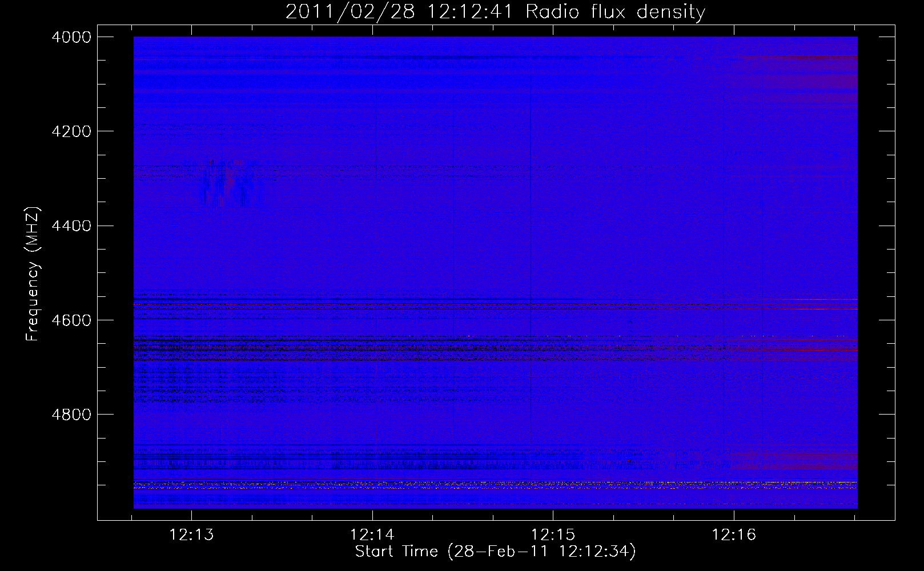Click the plot title '2011/02/28 12:12:41 Radio flux density'

495,11
